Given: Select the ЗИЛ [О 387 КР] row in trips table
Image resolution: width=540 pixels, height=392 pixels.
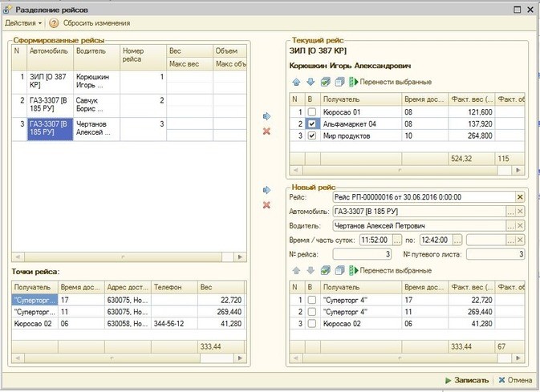Looking at the screenshot, I should coord(129,82).
